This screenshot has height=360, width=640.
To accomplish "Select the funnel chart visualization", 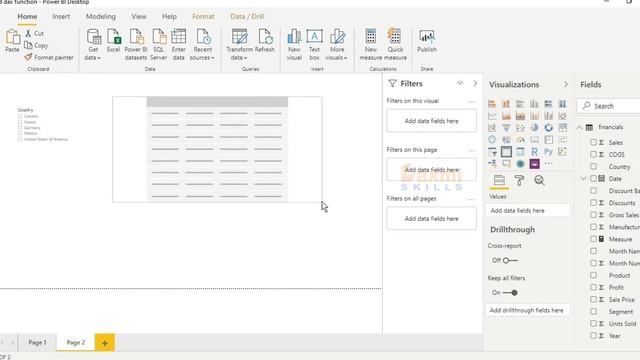I will [x=506, y=128].
